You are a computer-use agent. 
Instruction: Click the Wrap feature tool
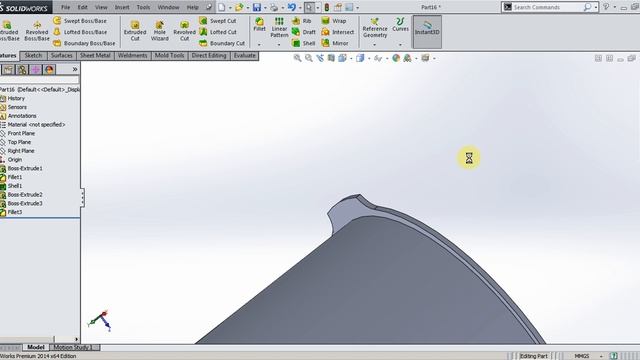click(334, 21)
